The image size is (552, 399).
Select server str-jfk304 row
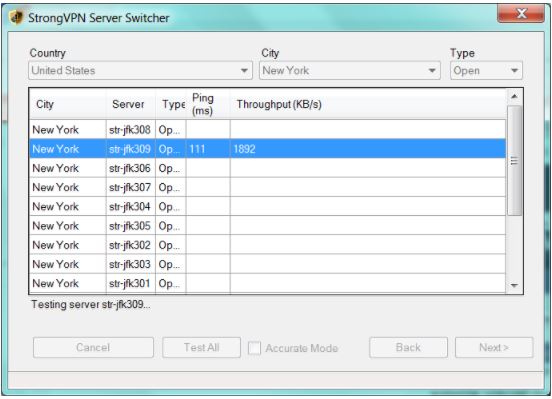[268, 206]
